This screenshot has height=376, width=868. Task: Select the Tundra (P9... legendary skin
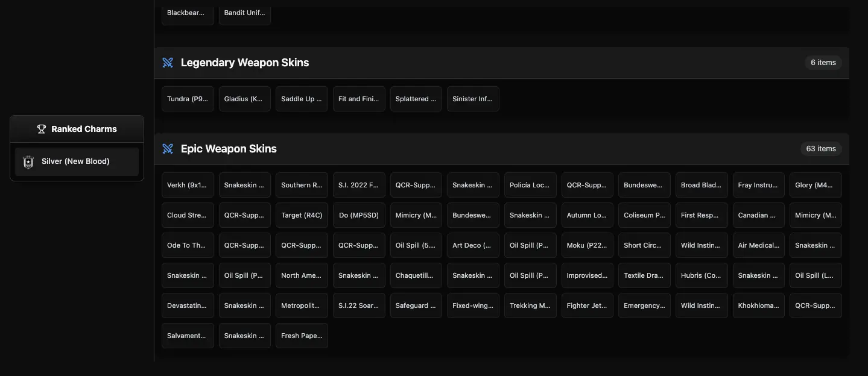point(188,99)
